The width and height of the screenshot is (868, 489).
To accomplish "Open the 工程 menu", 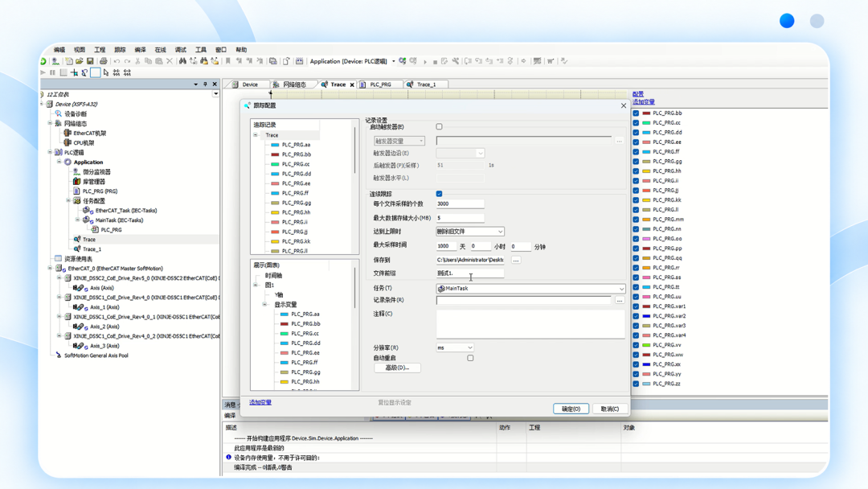I will point(100,50).
